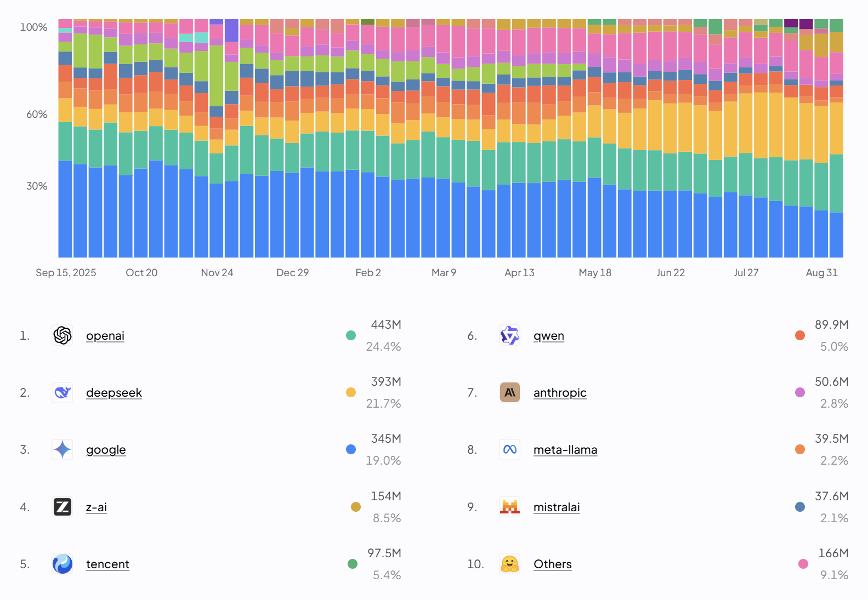Open the qwen link
Image resolution: width=868 pixels, height=600 pixels.
[x=549, y=336]
